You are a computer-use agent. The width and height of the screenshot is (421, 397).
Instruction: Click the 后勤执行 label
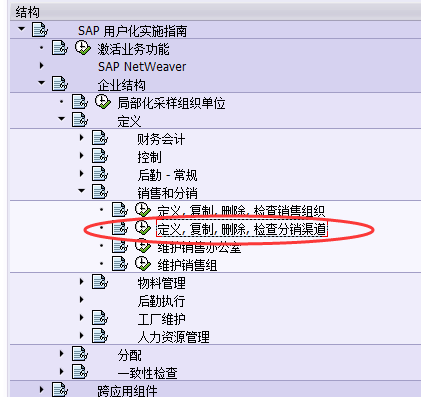pyautogui.click(x=161, y=301)
